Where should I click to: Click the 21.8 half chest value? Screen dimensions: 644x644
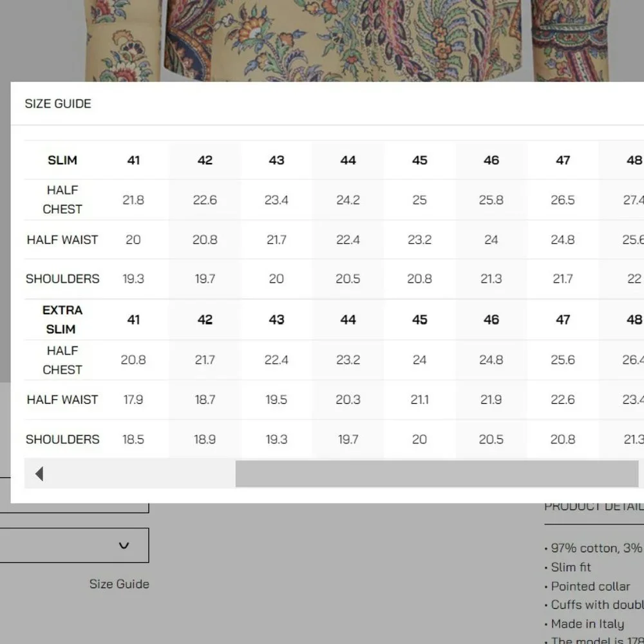[133, 200]
